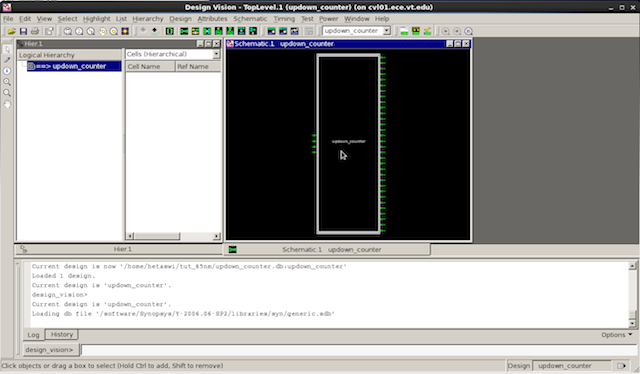Switch to the Log tab
Image resolution: width=640 pixels, height=374 pixels.
[x=33, y=335]
